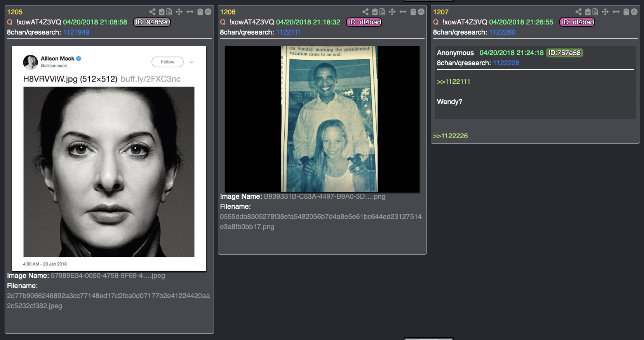644x340 pixels.
Task: Click the Anonymous poster name
Action: coord(455,53)
